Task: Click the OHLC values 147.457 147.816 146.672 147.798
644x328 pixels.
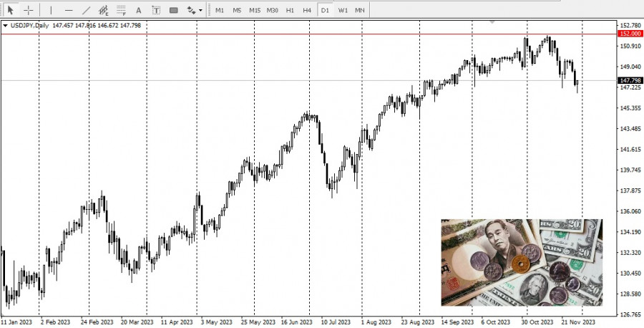Action: click(97, 26)
